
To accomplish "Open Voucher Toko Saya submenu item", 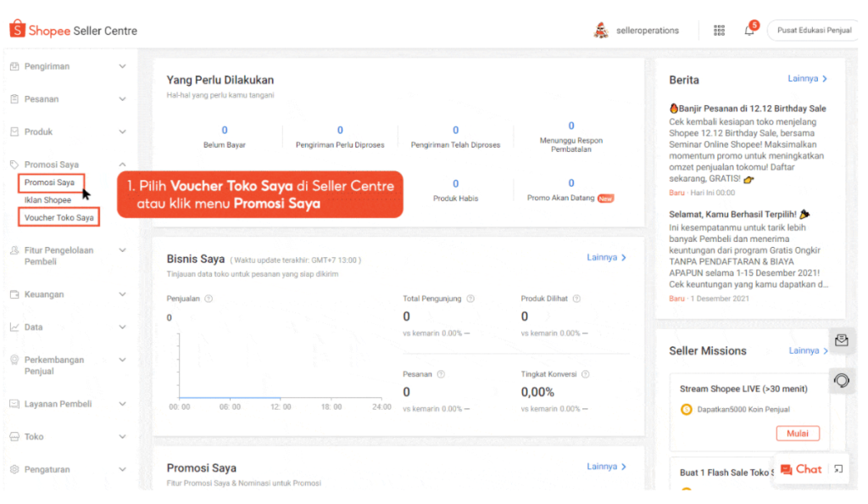I will [x=58, y=217].
